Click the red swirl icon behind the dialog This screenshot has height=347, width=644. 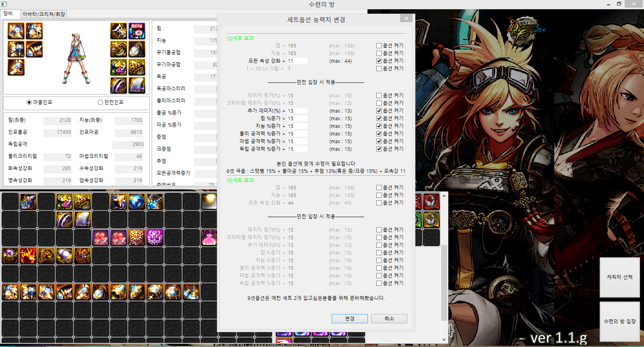[431, 201]
